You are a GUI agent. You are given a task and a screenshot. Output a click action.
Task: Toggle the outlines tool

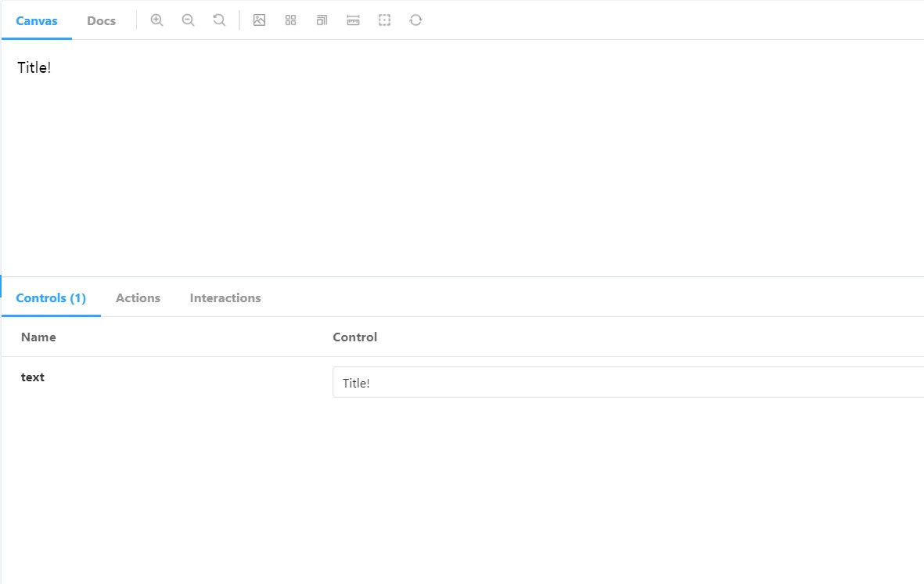coord(384,20)
